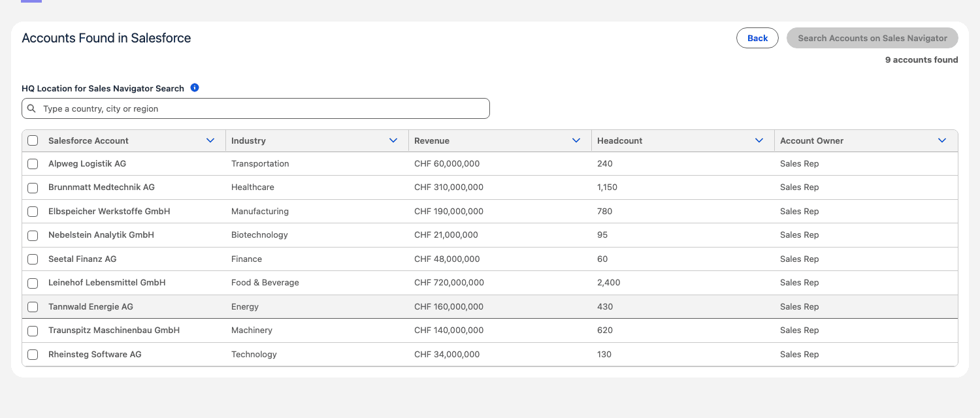Viewport: 980px width, 418px height.
Task: Click the CHF 190,000,000 revenue cell
Action: tap(449, 211)
